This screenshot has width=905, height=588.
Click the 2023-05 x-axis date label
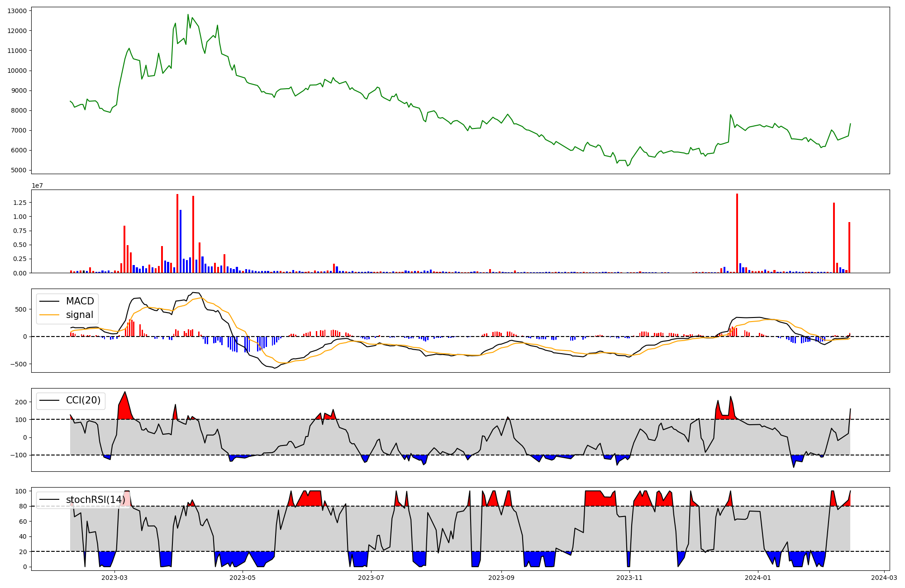pos(243,578)
